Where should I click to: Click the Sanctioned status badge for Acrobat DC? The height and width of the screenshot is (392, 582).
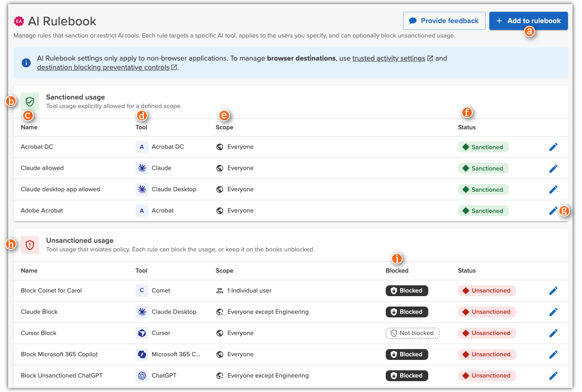(483, 147)
